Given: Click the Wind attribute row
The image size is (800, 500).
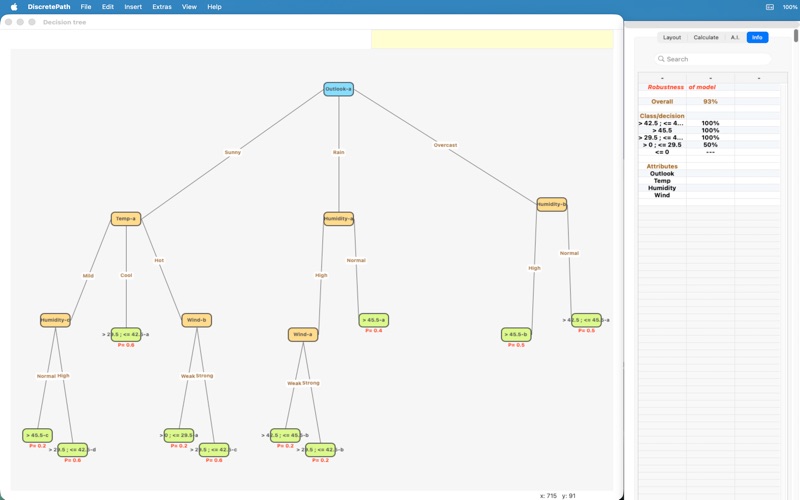Looking at the screenshot, I should 662,195.
